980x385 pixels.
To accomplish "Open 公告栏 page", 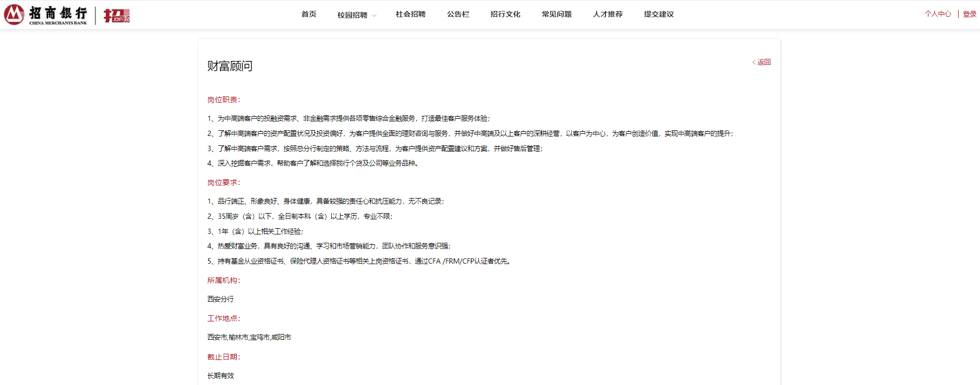I will 458,14.
